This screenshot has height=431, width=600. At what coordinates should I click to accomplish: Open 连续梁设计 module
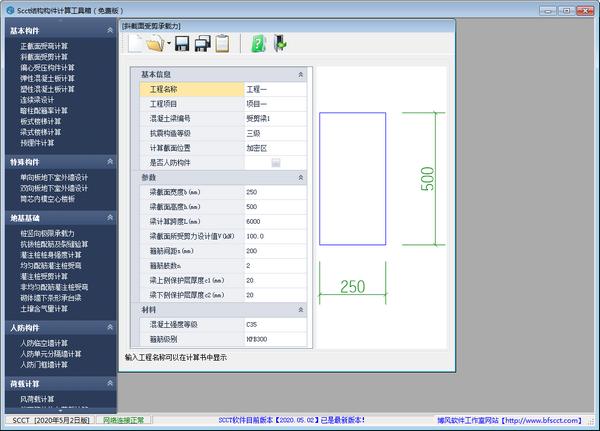[37, 100]
